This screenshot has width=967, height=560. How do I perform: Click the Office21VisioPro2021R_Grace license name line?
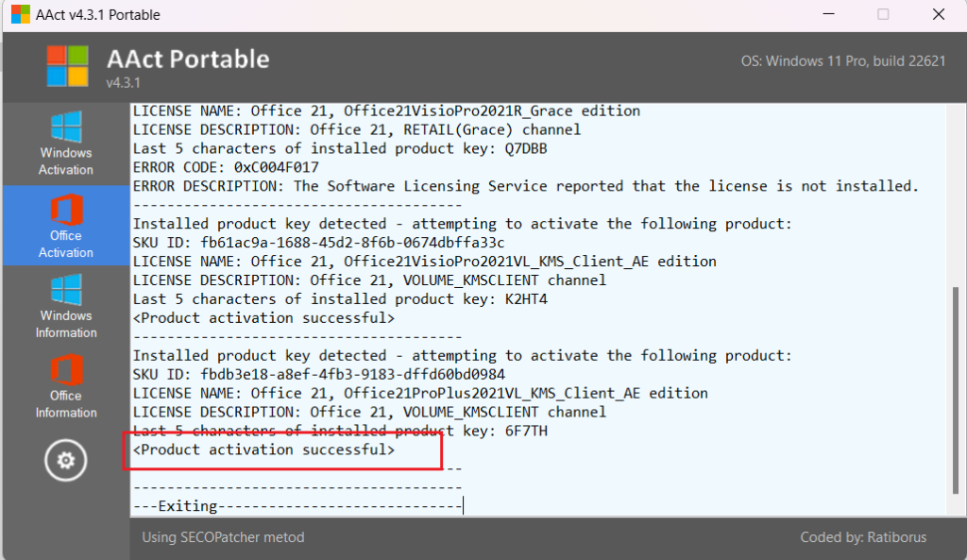(x=386, y=111)
